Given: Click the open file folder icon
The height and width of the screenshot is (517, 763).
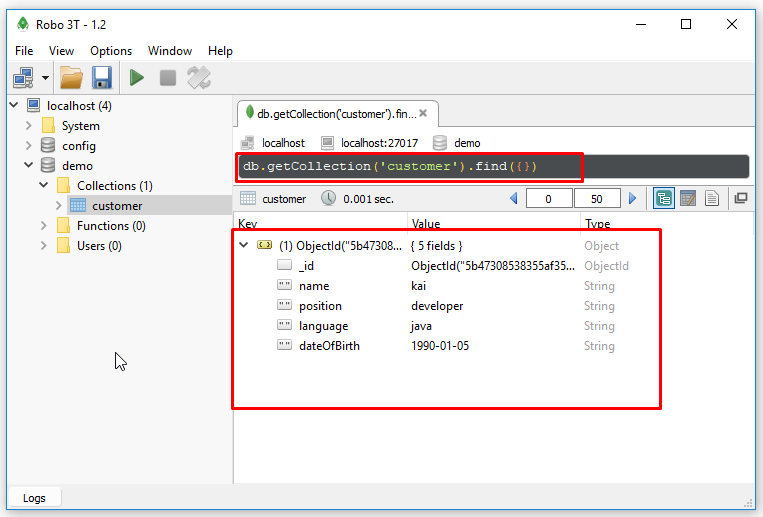Looking at the screenshot, I should (71, 78).
